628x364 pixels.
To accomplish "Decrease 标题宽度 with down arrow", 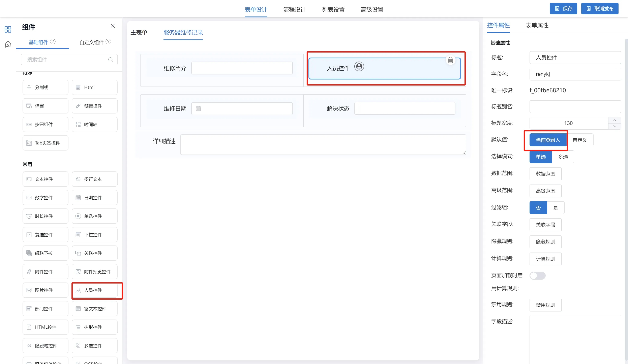I will [x=615, y=126].
